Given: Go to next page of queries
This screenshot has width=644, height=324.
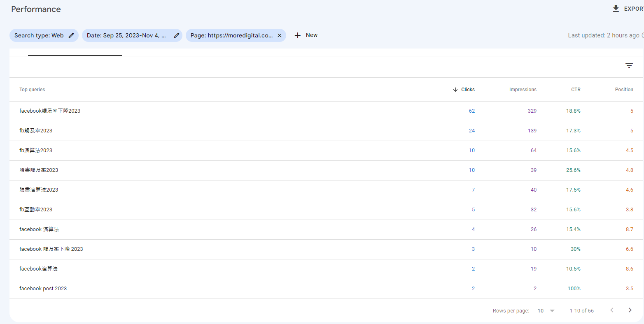Looking at the screenshot, I should pyautogui.click(x=630, y=310).
